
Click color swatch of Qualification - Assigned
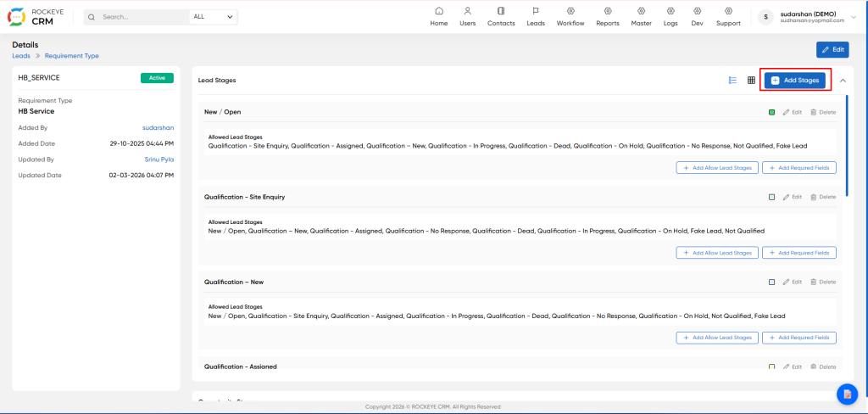(771, 366)
